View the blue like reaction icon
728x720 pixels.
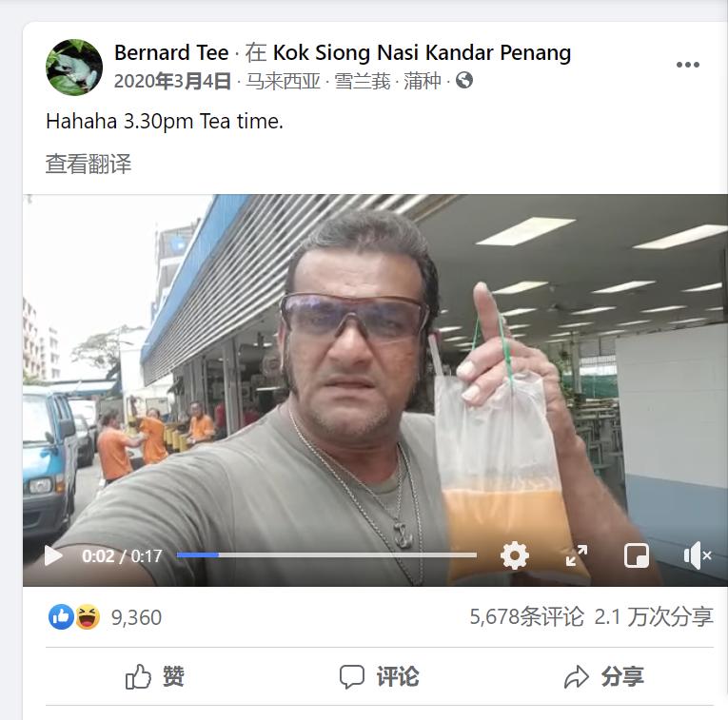pos(61,617)
